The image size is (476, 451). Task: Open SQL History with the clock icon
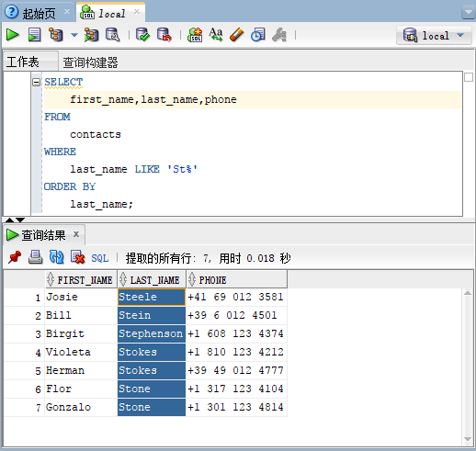point(258,35)
